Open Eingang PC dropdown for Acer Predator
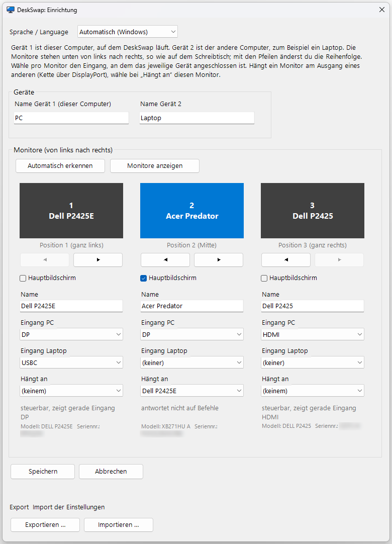The width and height of the screenshot is (392, 544). pos(192,334)
